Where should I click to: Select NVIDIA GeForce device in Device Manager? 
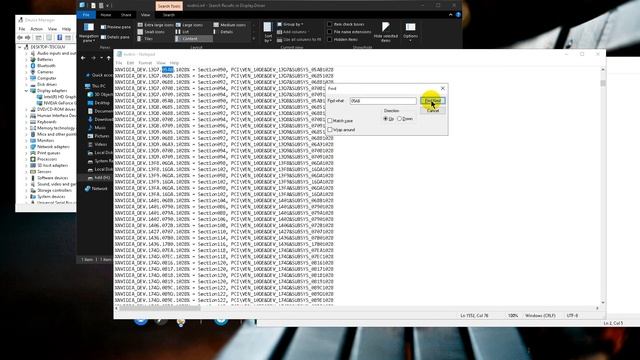56,103
